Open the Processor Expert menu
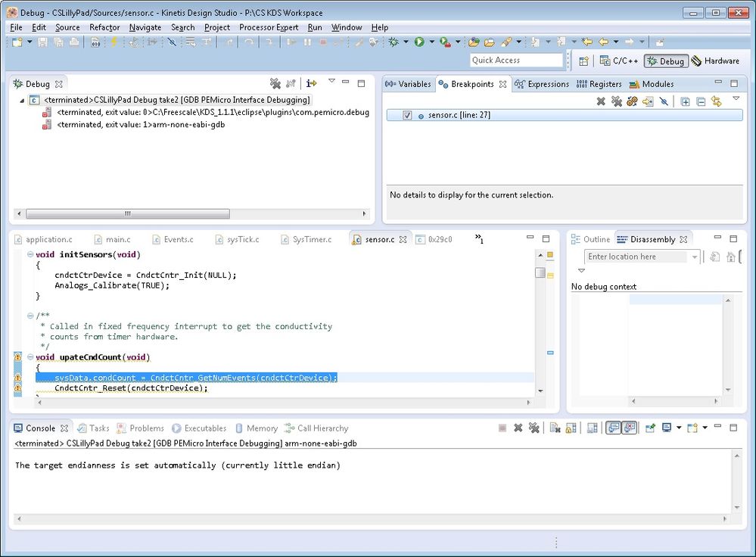 (269, 27)
